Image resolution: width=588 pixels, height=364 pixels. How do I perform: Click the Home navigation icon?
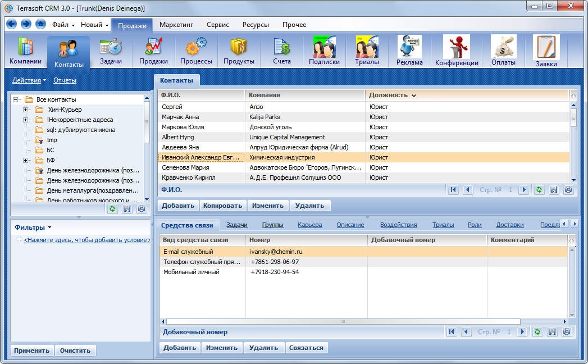40,24
